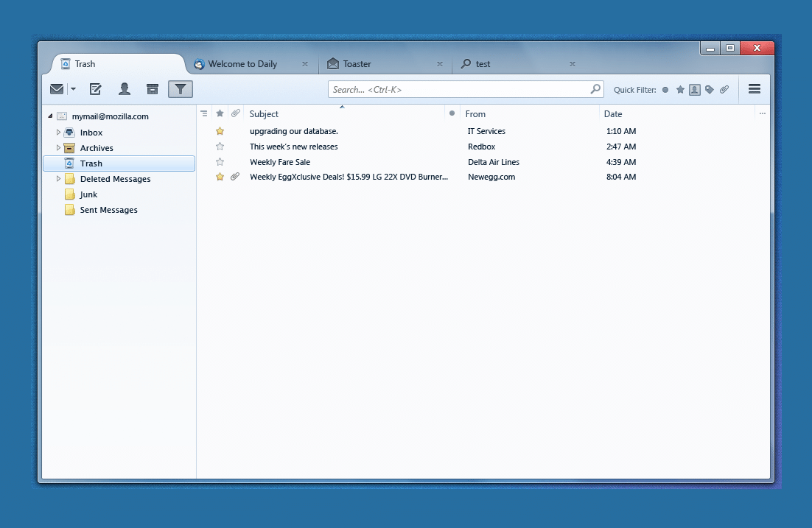
Task: Toggle the Quick Filter bar button
Action: [x=181, y=89]
